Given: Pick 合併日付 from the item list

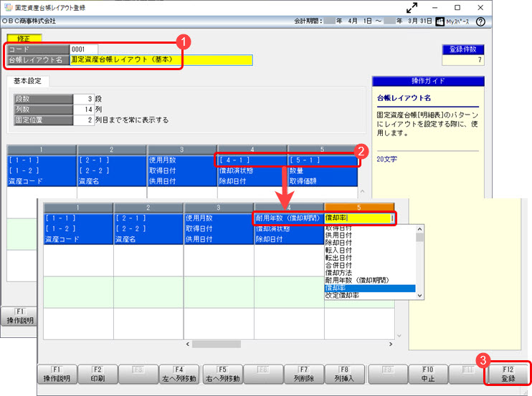Looking at the screenshot, I should tap(343, 266).
